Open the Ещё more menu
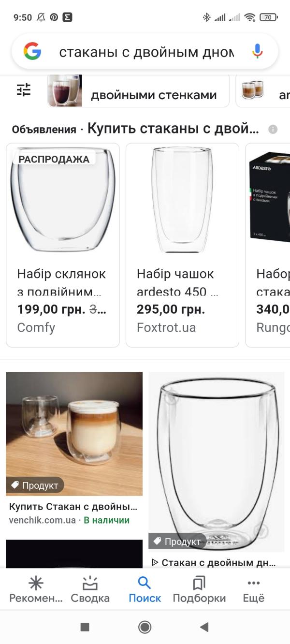Image resolution: width=290 pixels, height=644 pixels. [254, 590]
